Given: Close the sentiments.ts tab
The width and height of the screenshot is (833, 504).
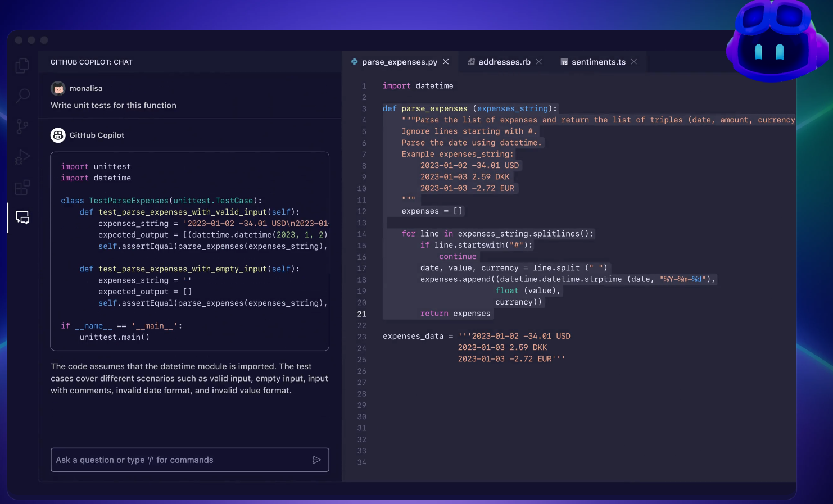Looking at the screenshot, I should 633,62.
